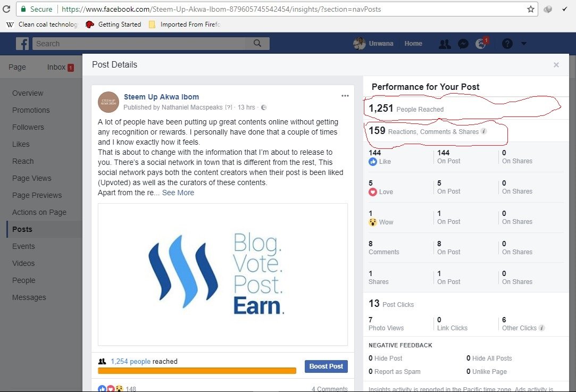Image resolution: width=576 pixels, height=392 pixels.
Task: Click the Wikipedia W bookmark icon
Action: (x=10, y=24)
